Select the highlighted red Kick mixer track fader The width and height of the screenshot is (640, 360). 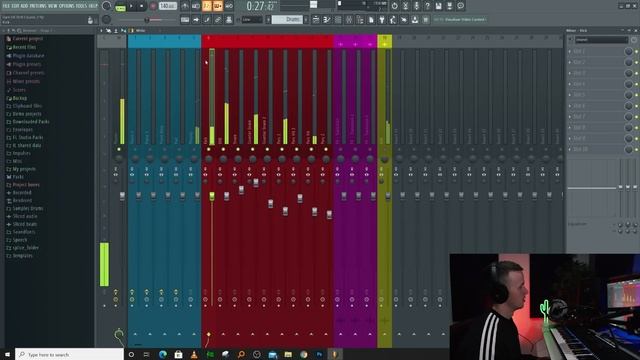point(212,196)
